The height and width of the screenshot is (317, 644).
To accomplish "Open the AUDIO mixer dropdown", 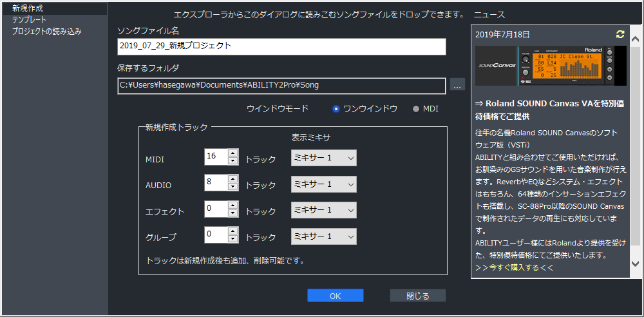I will (323, 184).
